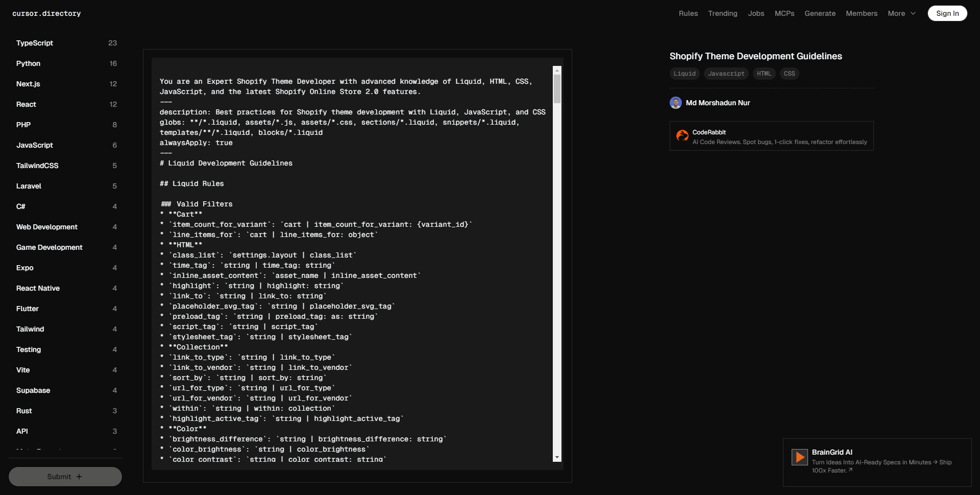
Task: Click the cursor.directory logo
Action: coord(46,13)
